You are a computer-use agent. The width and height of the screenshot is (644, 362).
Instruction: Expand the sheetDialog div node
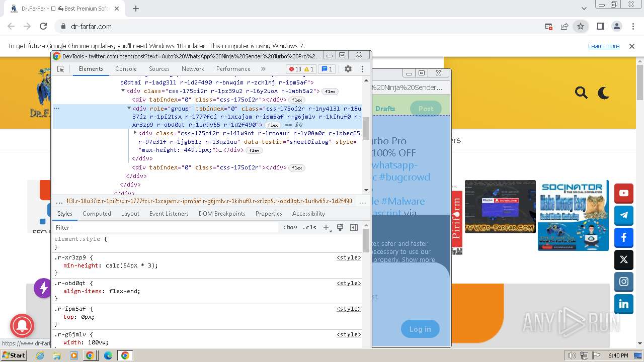point(135,133)
